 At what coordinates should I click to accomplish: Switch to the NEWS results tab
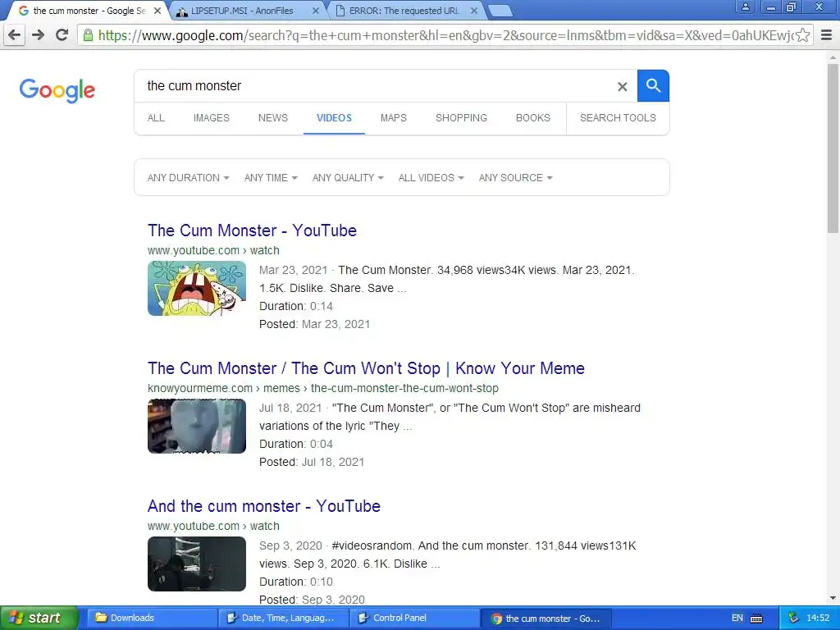[272, 118]
